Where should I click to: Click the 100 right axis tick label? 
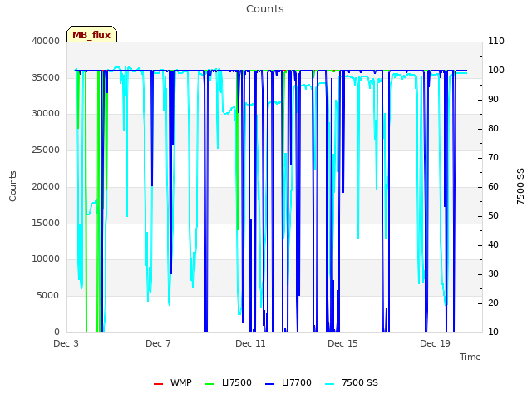(496, 70)
